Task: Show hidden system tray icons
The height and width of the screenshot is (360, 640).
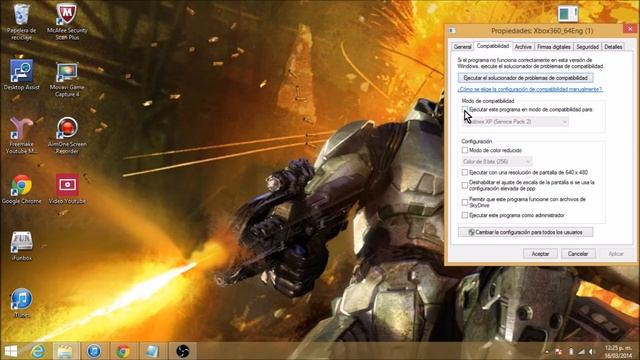Action: (547, 352)
